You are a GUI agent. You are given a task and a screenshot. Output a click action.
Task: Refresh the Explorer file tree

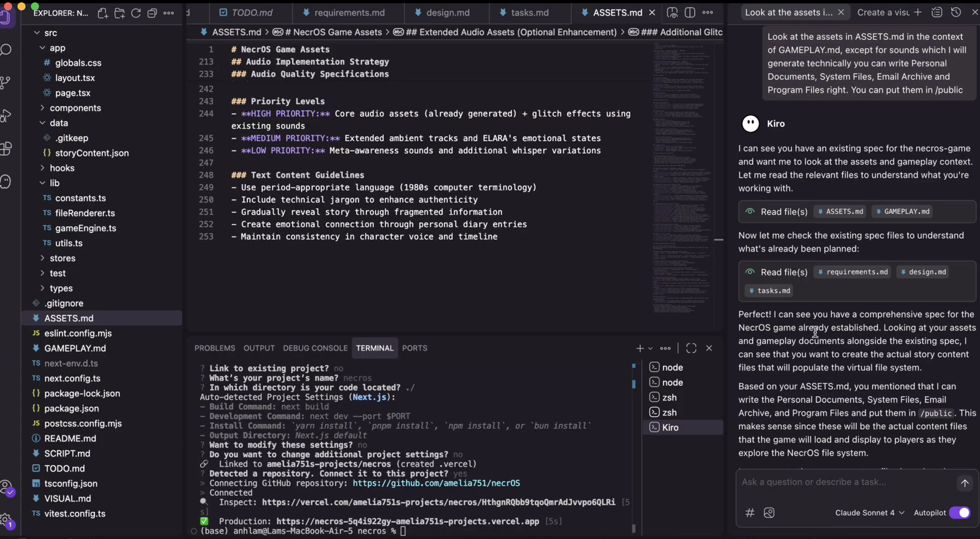pos(136,13)
